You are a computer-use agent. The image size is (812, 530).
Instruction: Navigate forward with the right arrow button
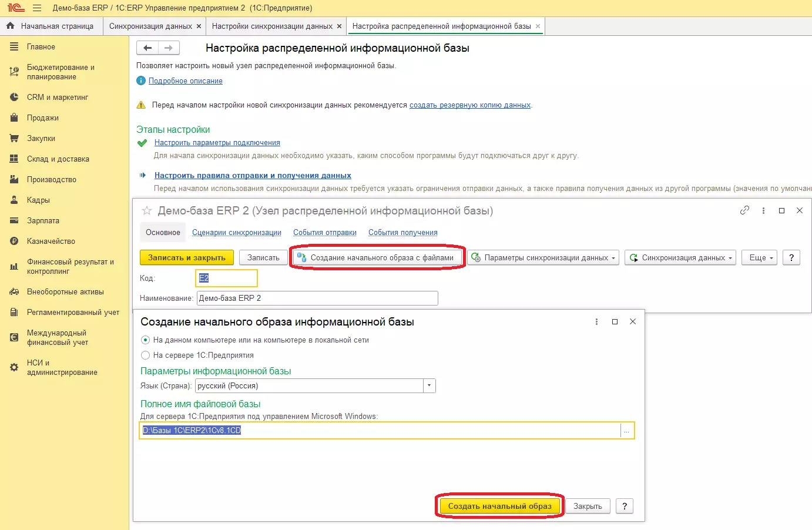[169, 48]
